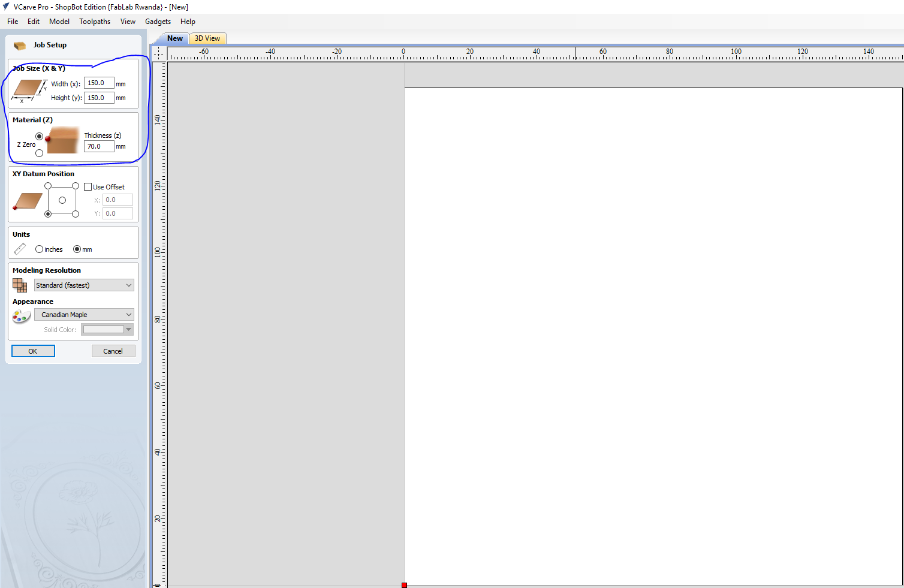
Task: Click the Height (y) input field
Action: pyautogui.click(x=99, y=98)
